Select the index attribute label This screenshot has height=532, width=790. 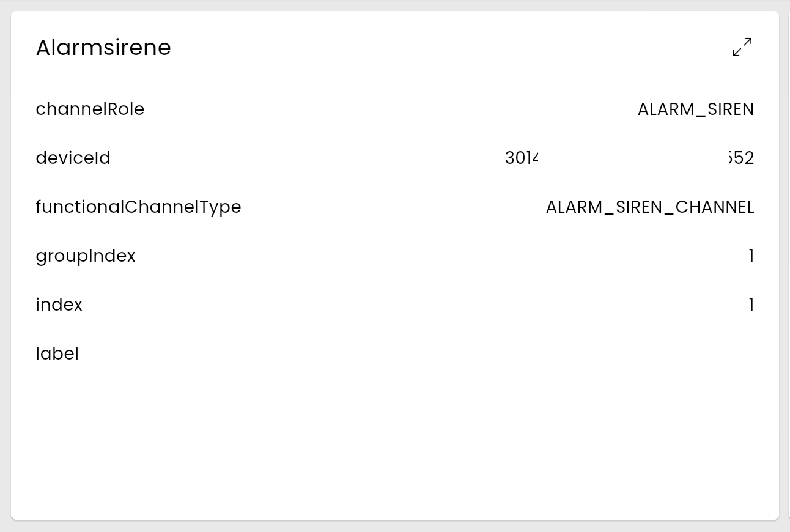click(x=59, y=305)
